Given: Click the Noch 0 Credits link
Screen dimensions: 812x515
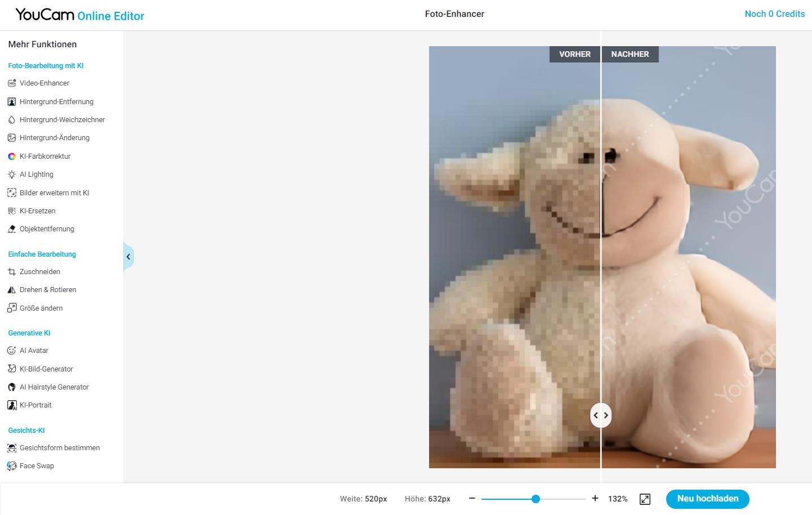Looking at the screenshot, I should pos(774,14).
